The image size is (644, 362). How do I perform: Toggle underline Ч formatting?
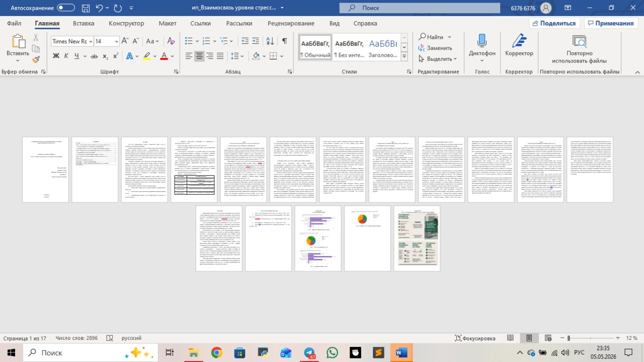77,56
